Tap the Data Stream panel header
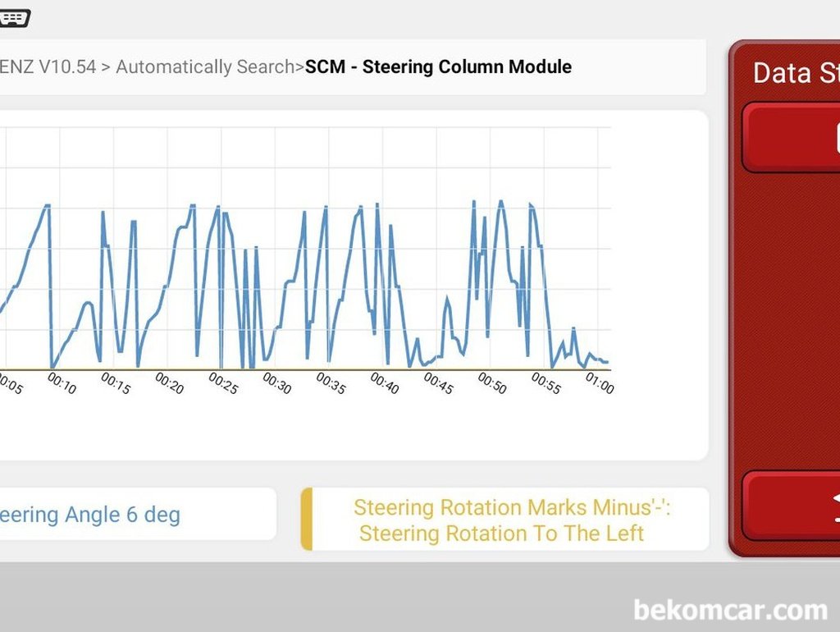The height and width of the screenshot is (632, 840). tap(796, 72)
